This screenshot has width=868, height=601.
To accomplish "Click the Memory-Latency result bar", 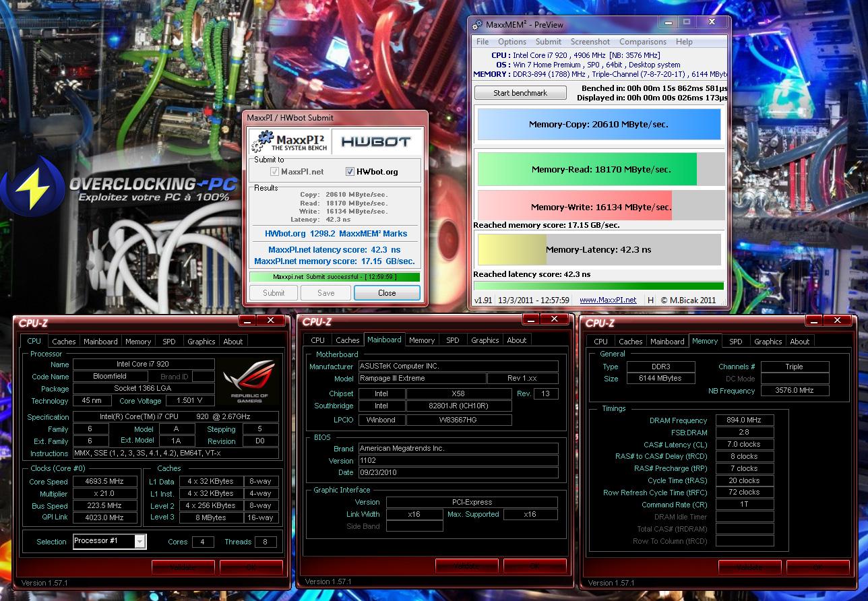I will click(x=599, y=249).
